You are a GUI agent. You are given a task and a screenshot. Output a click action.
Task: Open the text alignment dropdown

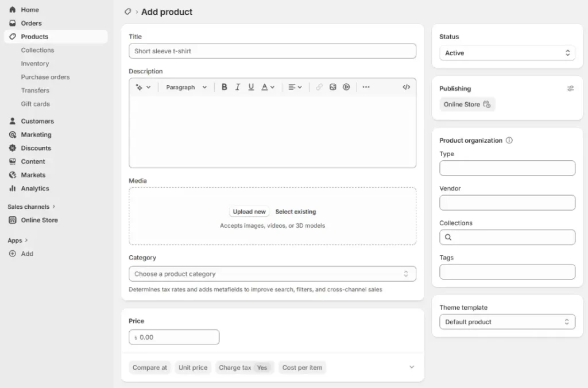coord(295,87)
